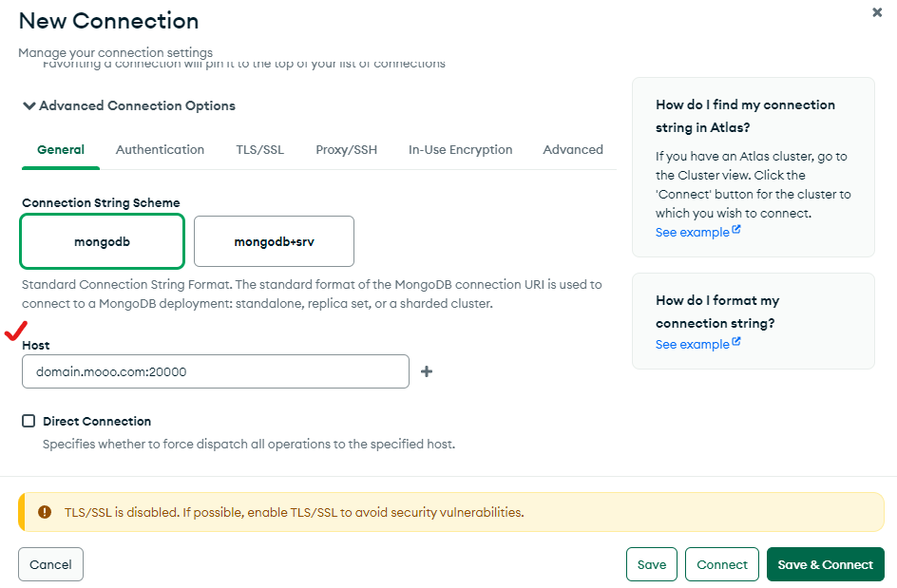
Task: Go to the Proxy/SSH tab
Action: click(346, 150)
